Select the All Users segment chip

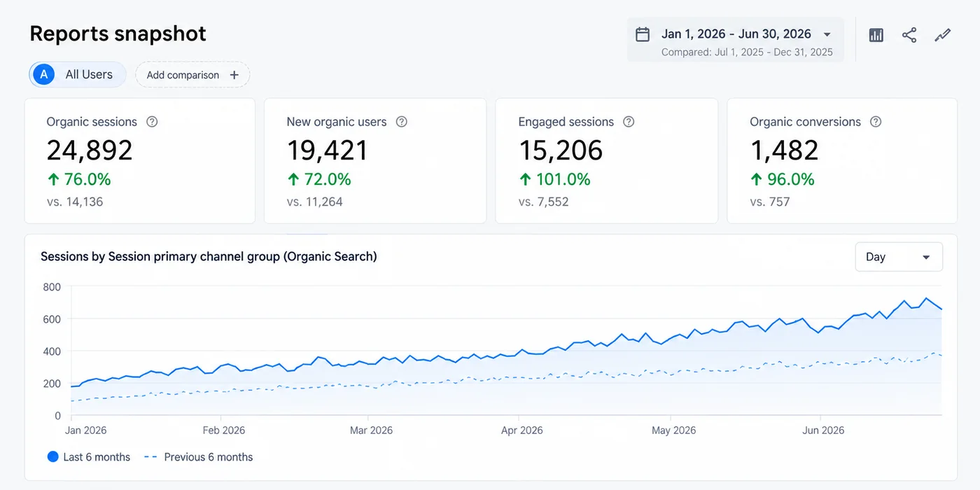tap(78, 74)
